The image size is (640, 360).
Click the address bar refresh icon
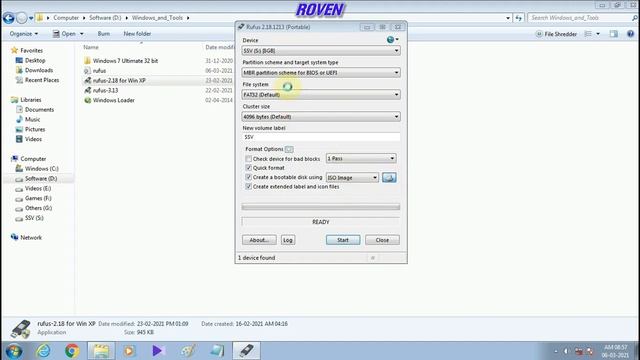coord(519,18)
